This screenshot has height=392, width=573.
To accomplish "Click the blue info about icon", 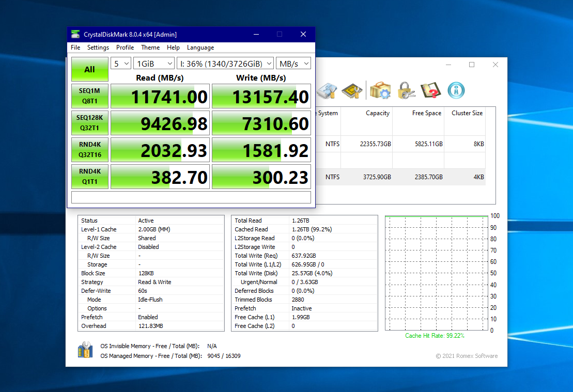I will [x=456, y=90].
